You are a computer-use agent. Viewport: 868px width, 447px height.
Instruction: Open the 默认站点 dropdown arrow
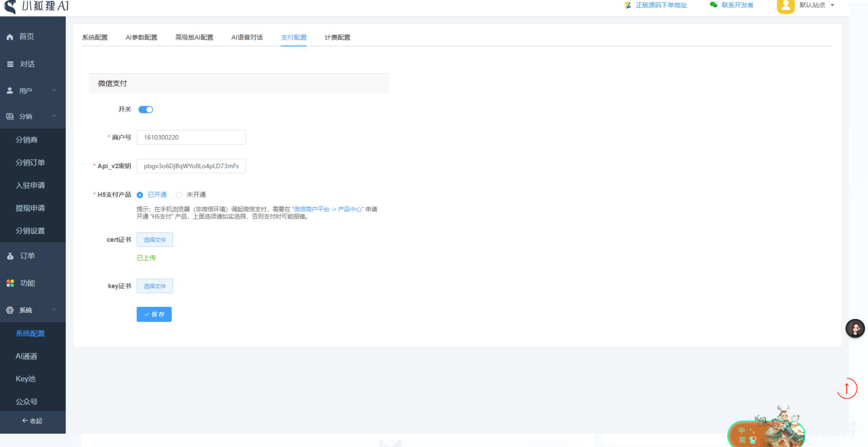coord(832,5)
